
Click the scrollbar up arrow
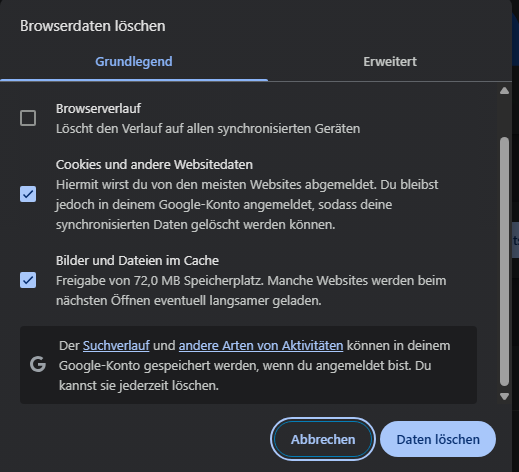pos(504,91)
